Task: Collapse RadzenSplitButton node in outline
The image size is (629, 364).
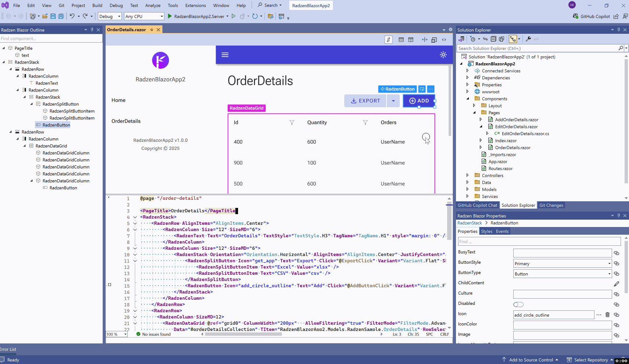Action: point(32,104)
